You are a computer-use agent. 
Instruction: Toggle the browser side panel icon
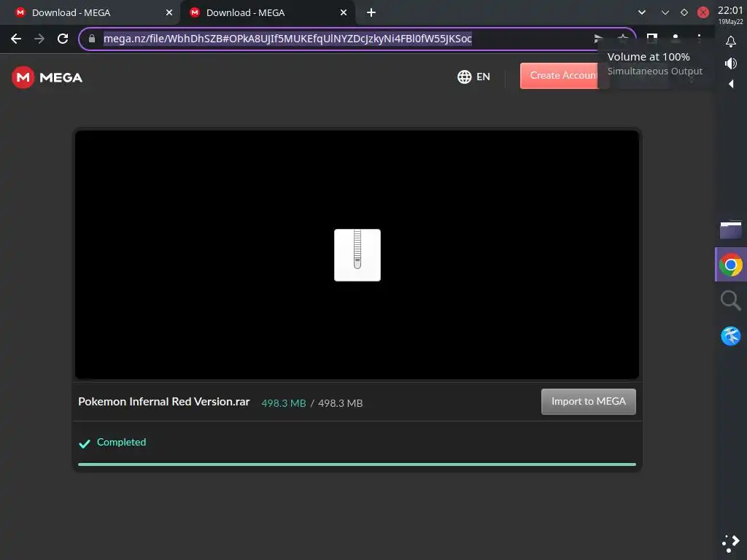click(652, 38)
